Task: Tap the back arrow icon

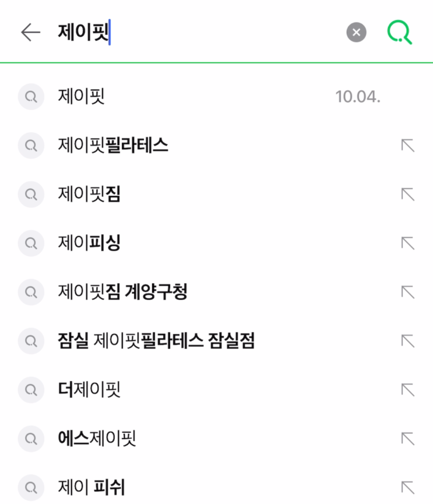Action: (30, 33)
